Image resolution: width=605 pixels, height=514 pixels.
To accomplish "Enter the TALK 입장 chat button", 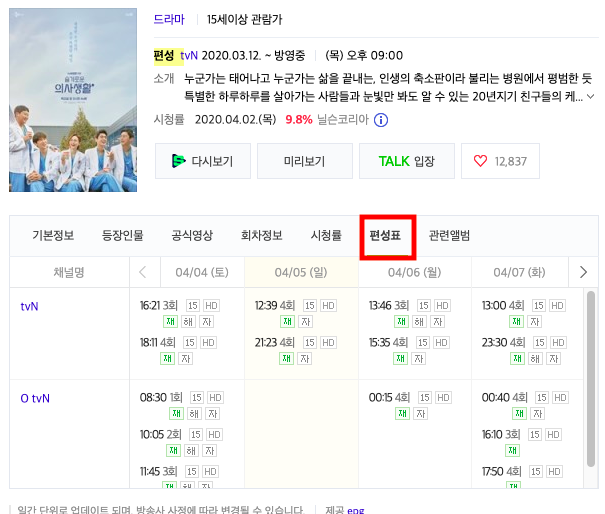I will click(x=407, y=161).
